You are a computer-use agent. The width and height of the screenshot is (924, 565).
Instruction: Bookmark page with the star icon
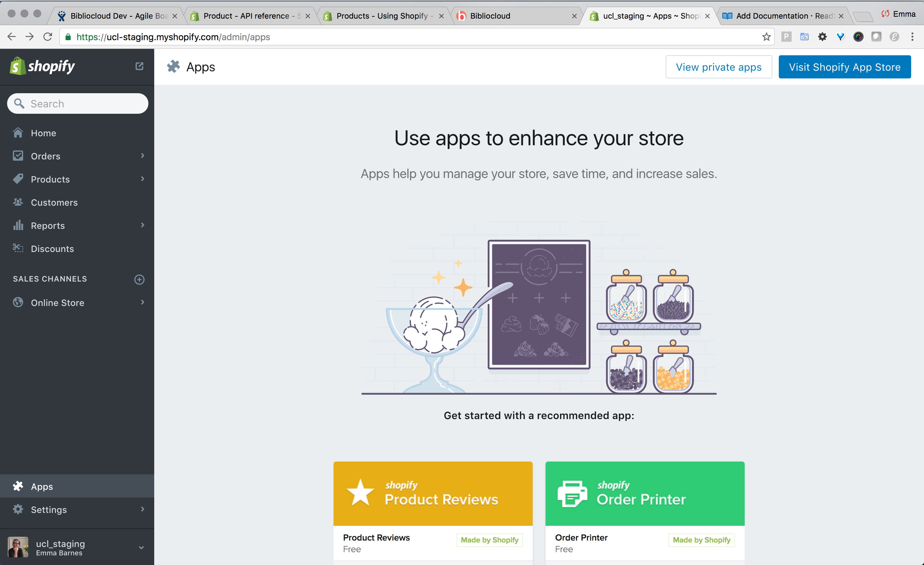point(766,37)
